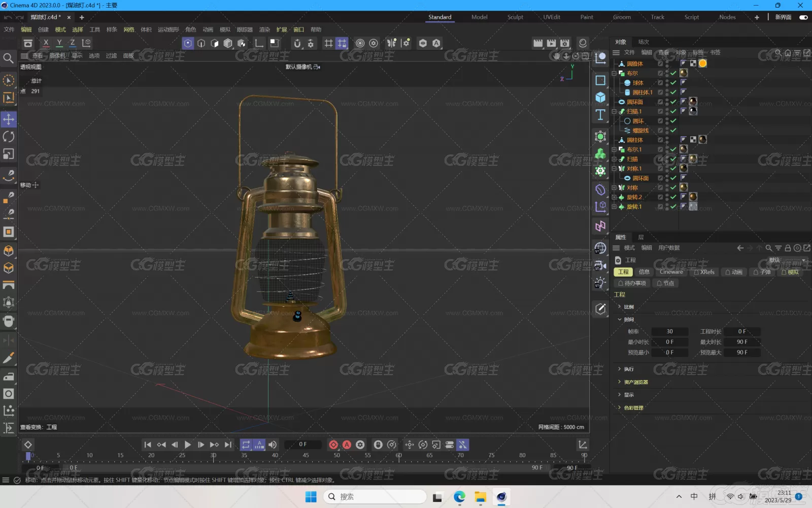The height and width of the screenshot is (508, 812).
Task: Click the Cube primitive icon
Action: pyautogui.click(x=600, y=97)
